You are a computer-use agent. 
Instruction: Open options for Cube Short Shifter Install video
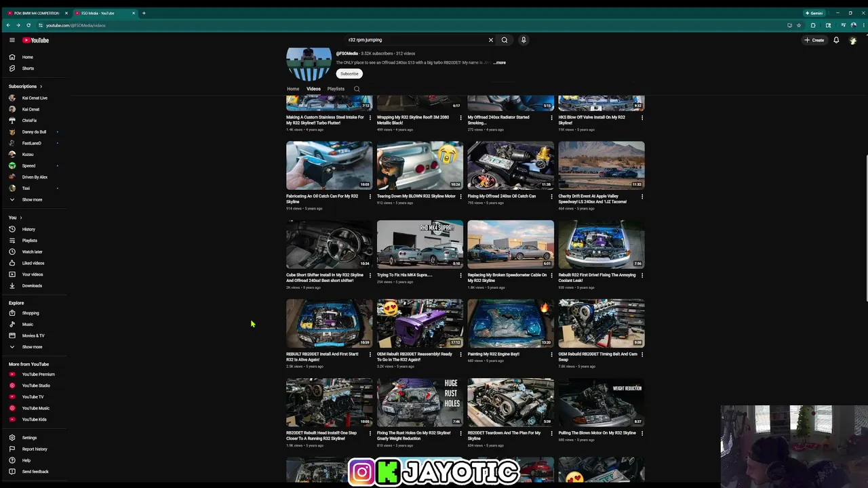(370, 275)
